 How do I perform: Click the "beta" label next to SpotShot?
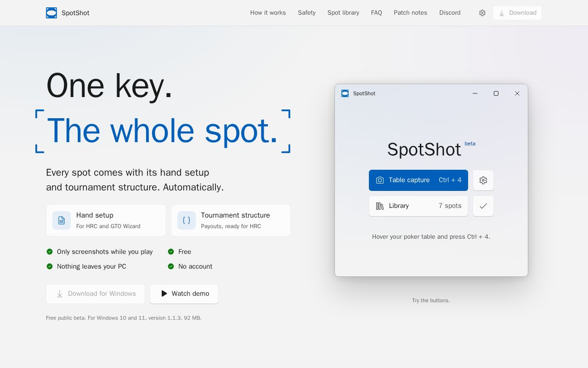click(x=470, y=144)
